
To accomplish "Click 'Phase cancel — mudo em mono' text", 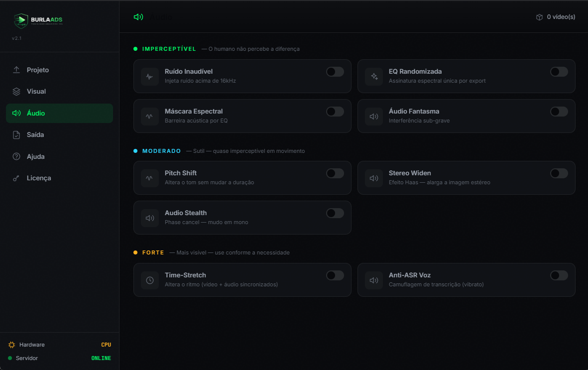I will coord(206,222).
